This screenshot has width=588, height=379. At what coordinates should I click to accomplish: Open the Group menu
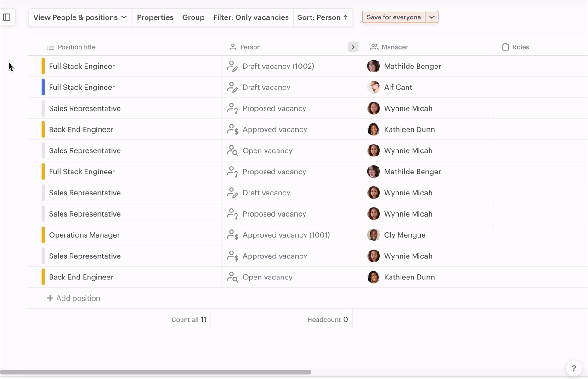[x=193, y=17]
